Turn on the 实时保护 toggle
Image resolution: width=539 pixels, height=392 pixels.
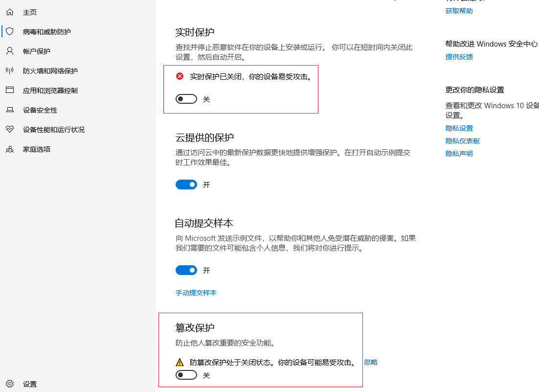[186, 99]
